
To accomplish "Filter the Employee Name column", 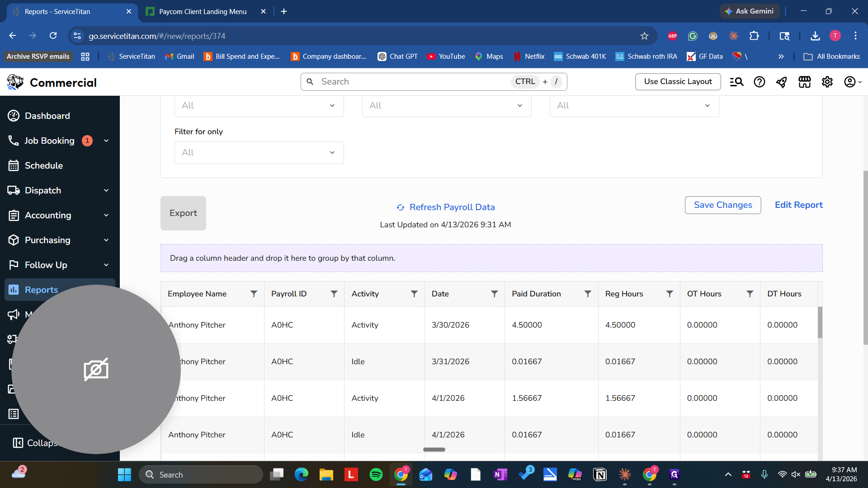I will tap(254, 293).
